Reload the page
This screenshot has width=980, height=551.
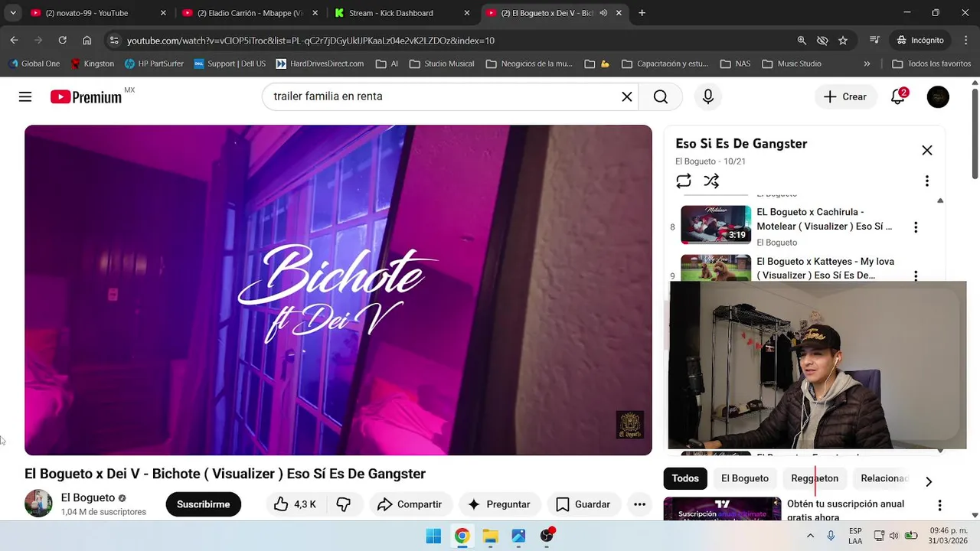pyautogui.click(x=62, y=40)
